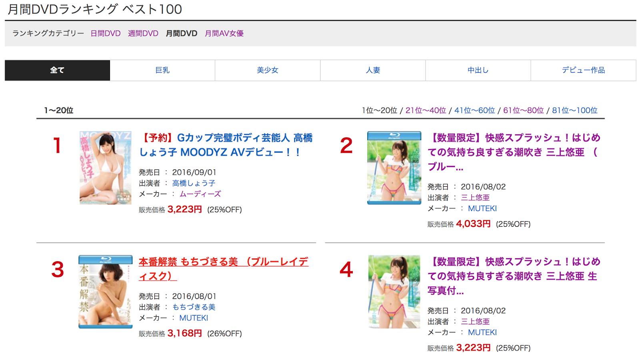Image resolution: width=640 pixels, height=364 pixels.
Task: Open the rank 1 title link
Action: [x=226, y=145]
